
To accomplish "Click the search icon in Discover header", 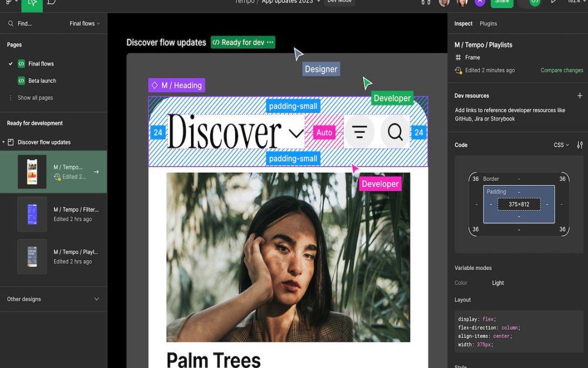I will click(x=395, y=132).
